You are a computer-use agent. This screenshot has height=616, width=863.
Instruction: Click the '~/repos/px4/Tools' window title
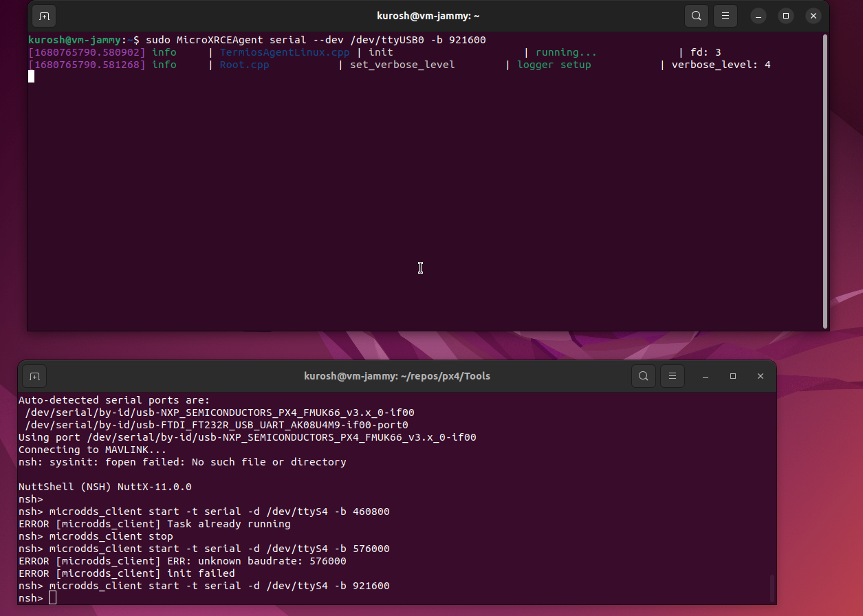click(x=397, y=376)
